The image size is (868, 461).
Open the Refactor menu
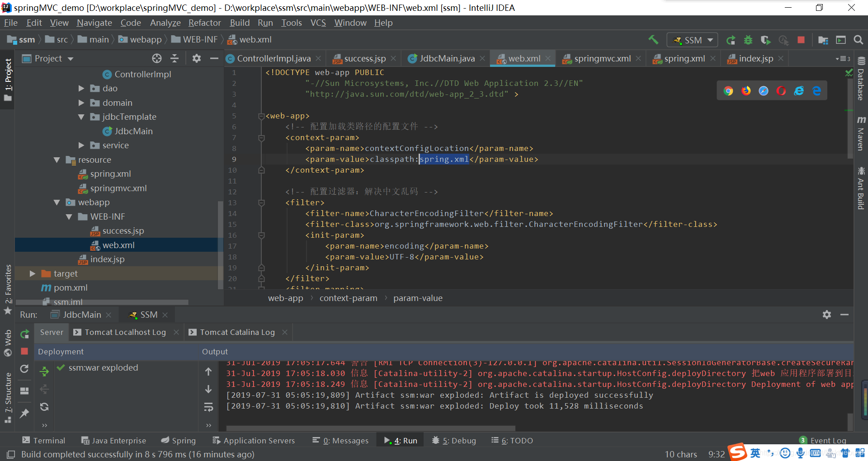[205, 23]
